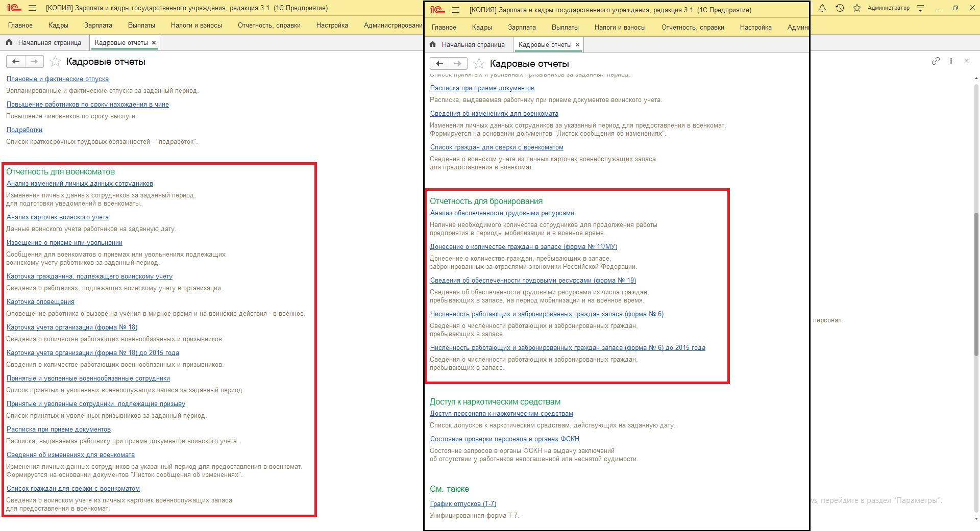Viewport: 980px width, 531px height.
Task: Open Главное menu in right window
Action: 444,28
